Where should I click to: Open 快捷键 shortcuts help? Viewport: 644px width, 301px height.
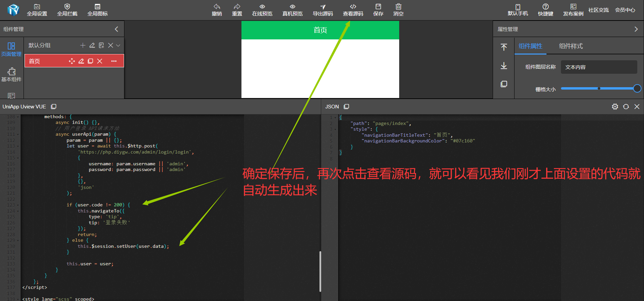(545, 10)
